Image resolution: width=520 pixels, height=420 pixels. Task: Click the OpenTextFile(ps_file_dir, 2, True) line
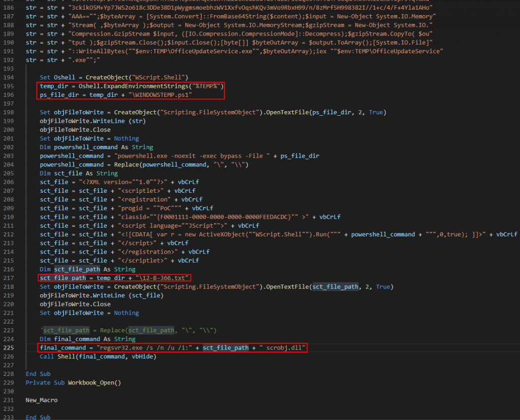pos(213,112)
